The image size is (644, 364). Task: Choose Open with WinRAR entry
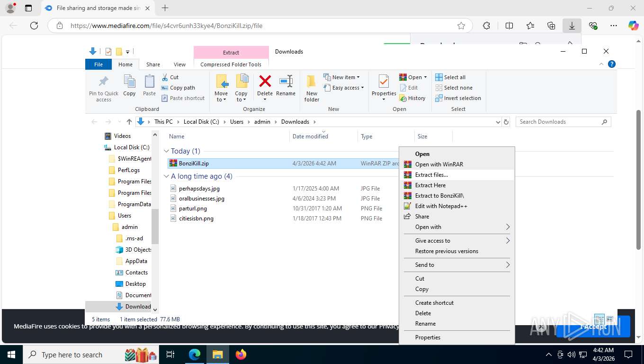pyautogui.click(x=457, y=164)
